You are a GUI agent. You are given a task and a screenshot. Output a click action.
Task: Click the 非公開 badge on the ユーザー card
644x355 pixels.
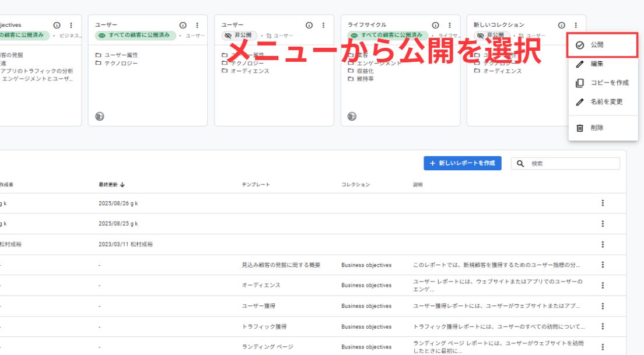(x=239, y=36)
